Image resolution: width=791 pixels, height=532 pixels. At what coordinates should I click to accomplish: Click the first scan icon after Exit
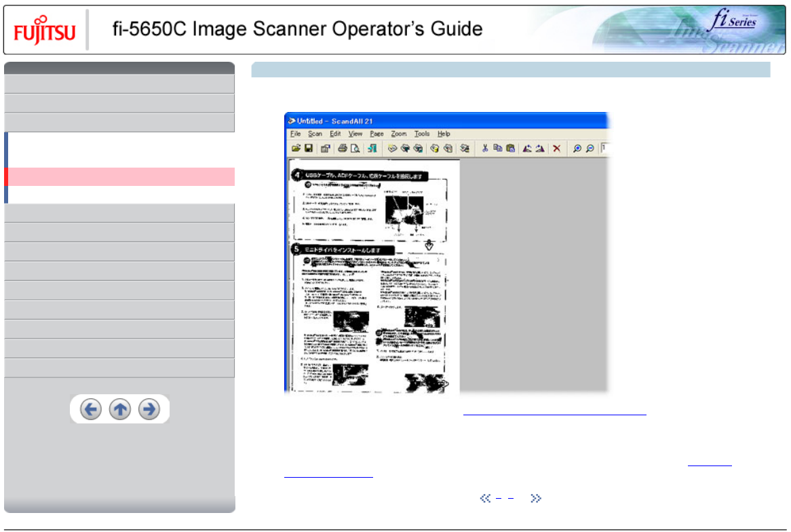392,149
